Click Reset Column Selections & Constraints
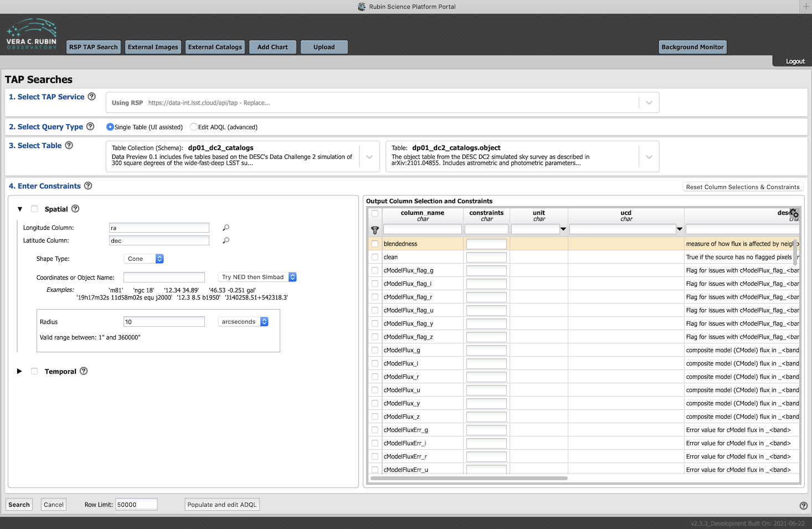This screenshot has height=529, width=812. pyautogui.click(x=743, y=187)
